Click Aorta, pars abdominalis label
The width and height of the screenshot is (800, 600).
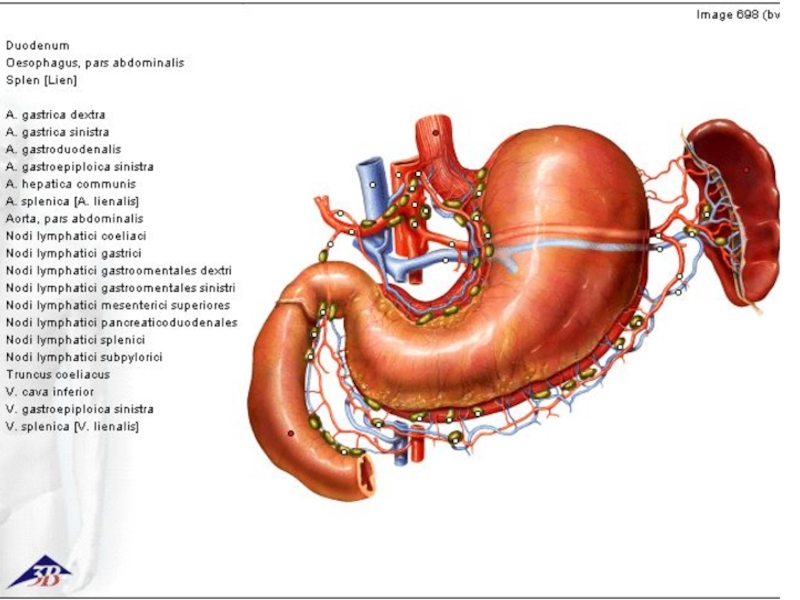75,218
